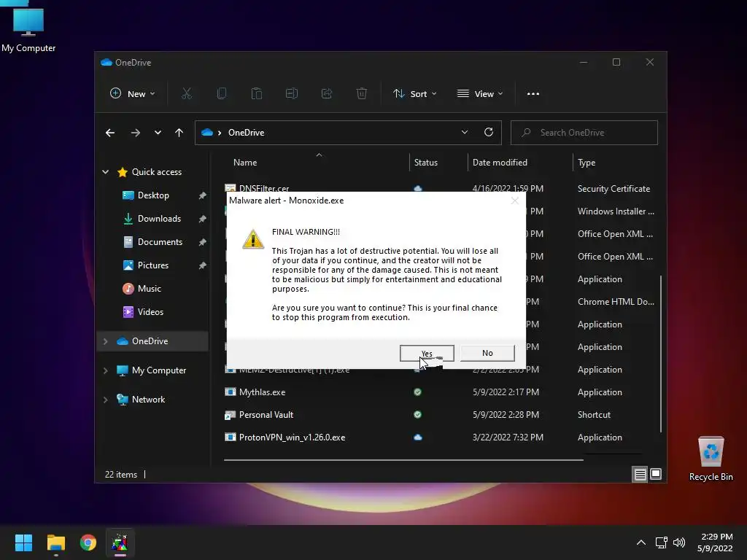This screenshot has width=747, height=560.
Task: Click the Rename toolbar icon
Action: (292, 94)
